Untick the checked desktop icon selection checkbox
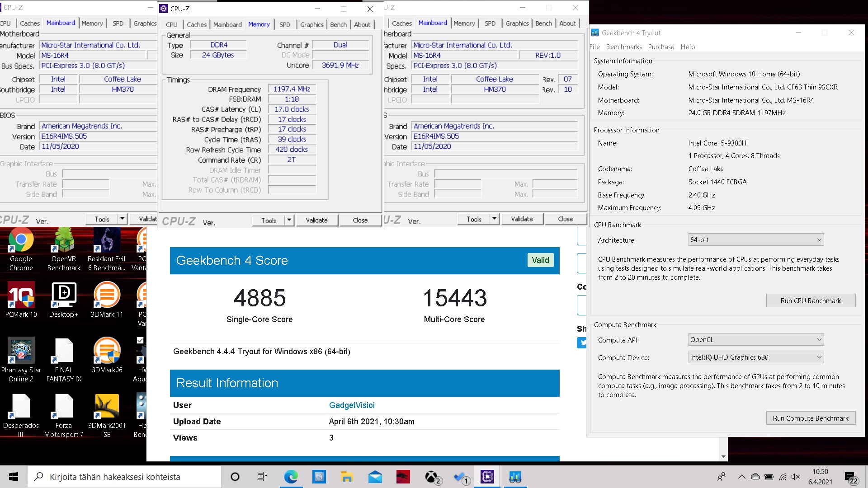This screenshot has width=868, height=488. 140,340
